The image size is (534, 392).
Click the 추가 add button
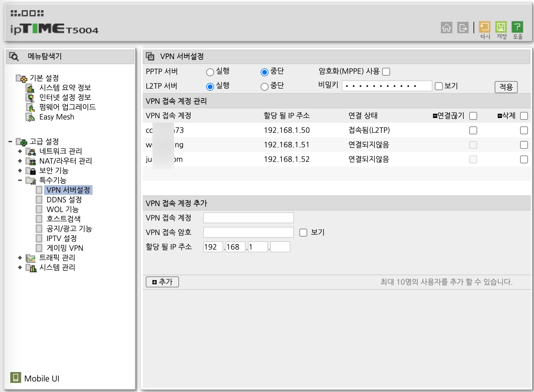pyautogui.click(x=162, y=282)
